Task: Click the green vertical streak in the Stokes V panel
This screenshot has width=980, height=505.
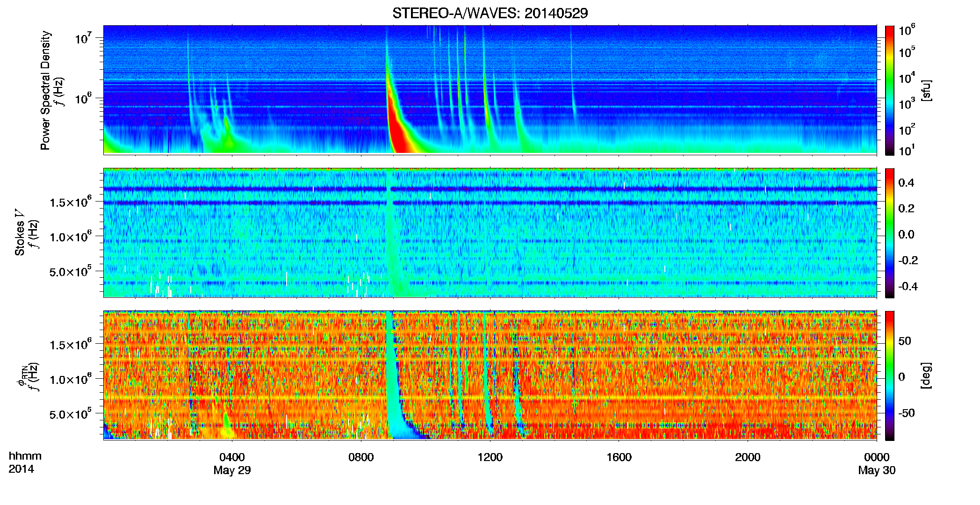Action: 391,234
